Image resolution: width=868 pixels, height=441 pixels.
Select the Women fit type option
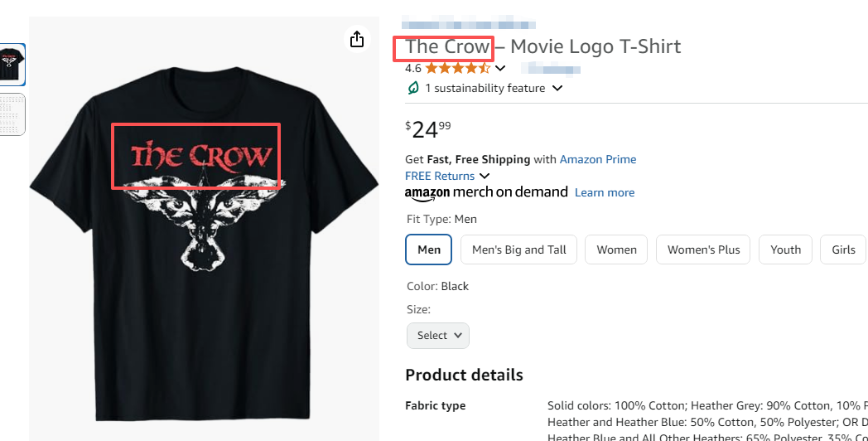[x=616, y=250]
